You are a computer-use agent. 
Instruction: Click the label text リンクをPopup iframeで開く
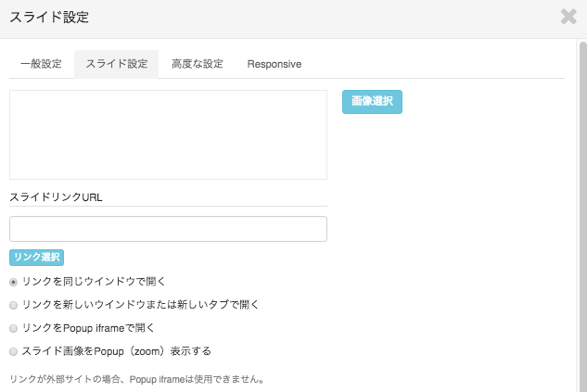(x=88, y=328)
